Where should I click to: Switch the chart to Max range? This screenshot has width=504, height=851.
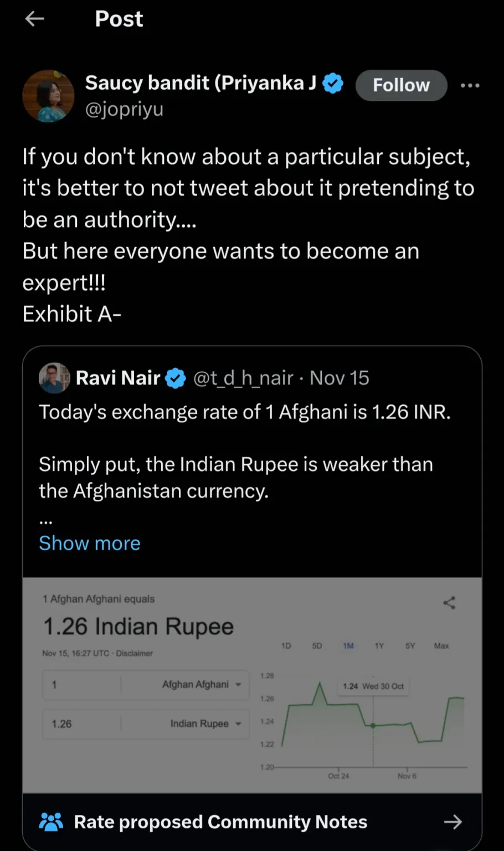441,646
